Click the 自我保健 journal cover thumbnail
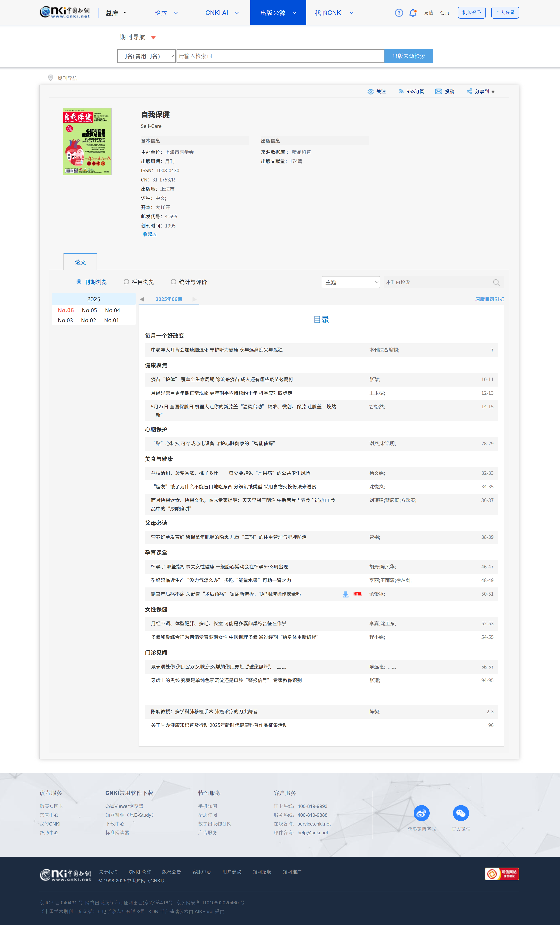Image resolution: width=560 pixels, height=950 pixels. [x=87, y=142]
